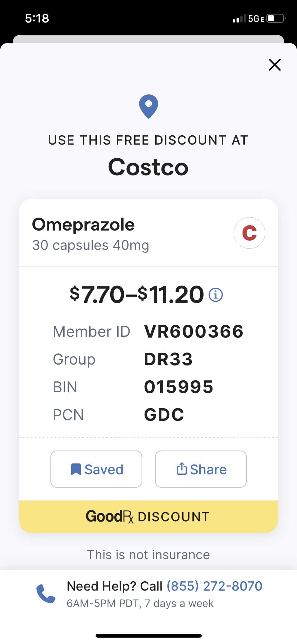Tap the blue location pin icon
The height and width of the screenshot is (644, 297).
[149, 106]
